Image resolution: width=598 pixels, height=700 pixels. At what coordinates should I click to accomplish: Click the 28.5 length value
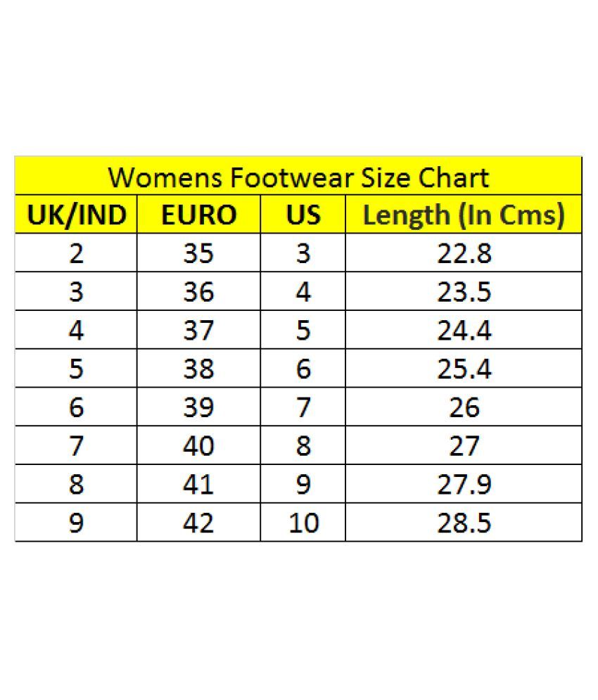(x=463, y=523)
